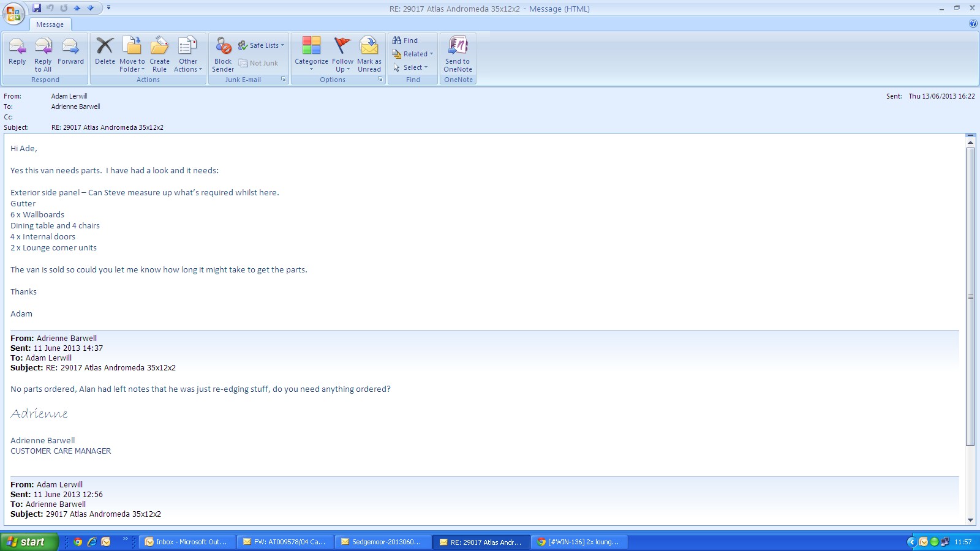Show more Quick Launch items via chevron
980x551 pixels.
pos(125,539)
